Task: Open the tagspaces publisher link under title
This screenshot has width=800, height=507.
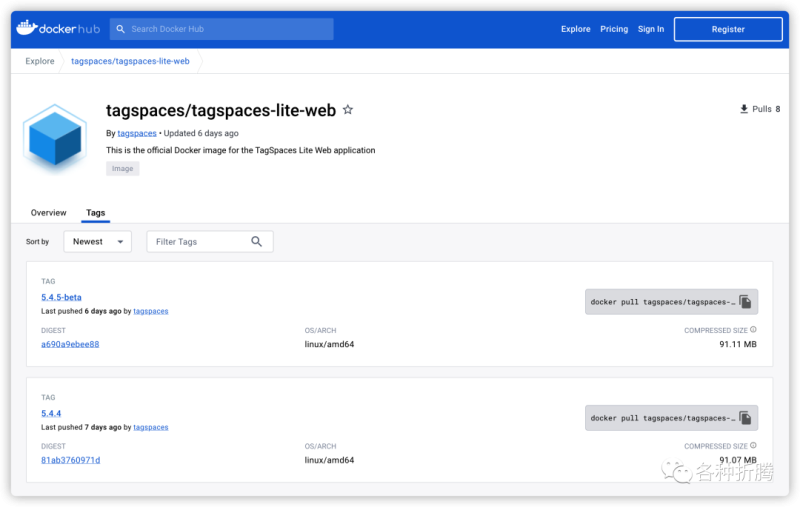Action: 137,133
